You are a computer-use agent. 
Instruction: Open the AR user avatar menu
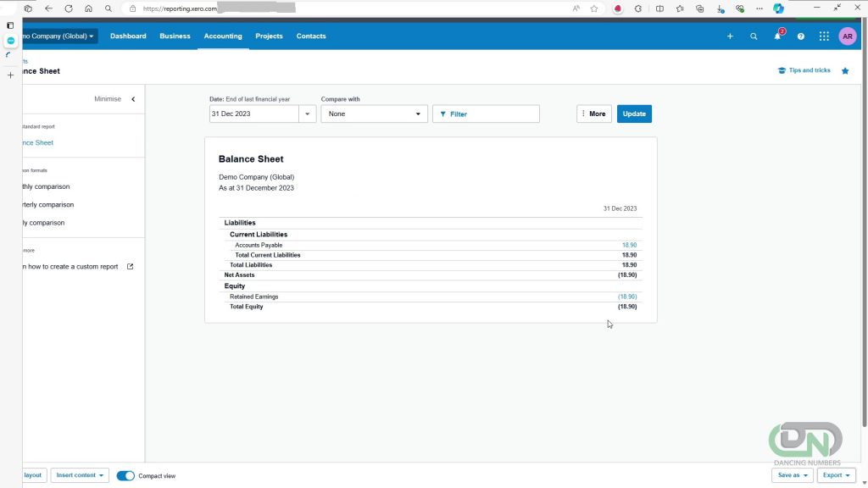[x=848, y=36]
